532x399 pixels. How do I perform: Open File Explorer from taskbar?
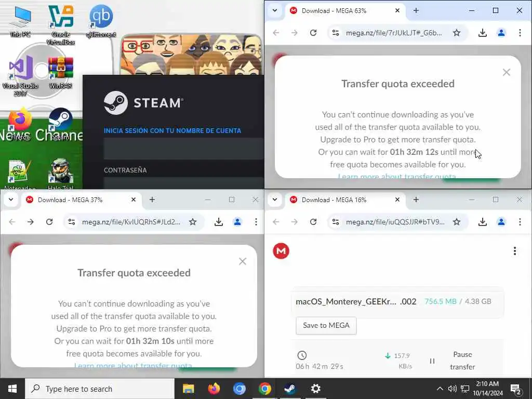pyautogui.click(x=188, y=389)
